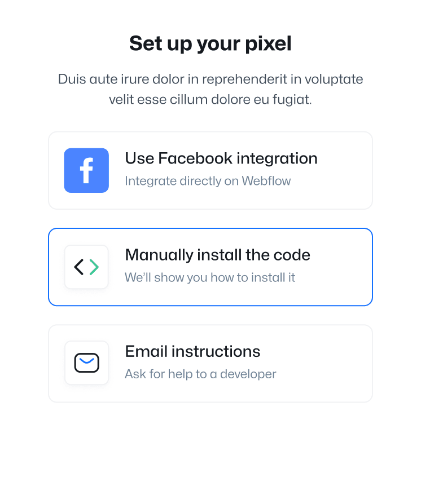
Task: Click the code brackets icon
Action: [x=86, y=267]
